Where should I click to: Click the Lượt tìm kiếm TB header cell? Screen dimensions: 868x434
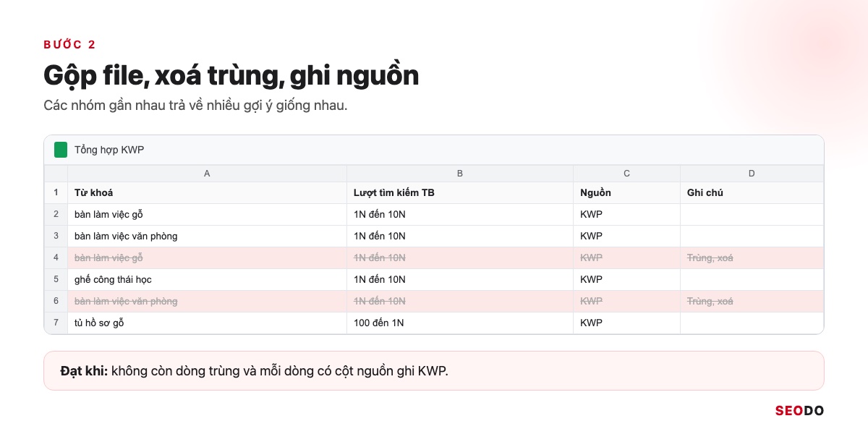(x=460, y=193)
